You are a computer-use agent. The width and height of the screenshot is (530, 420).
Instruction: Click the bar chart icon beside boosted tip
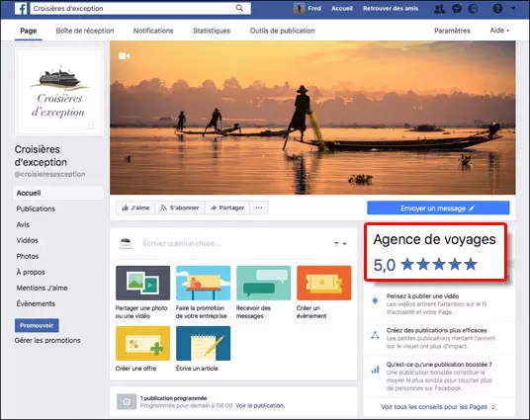point(375,370)
